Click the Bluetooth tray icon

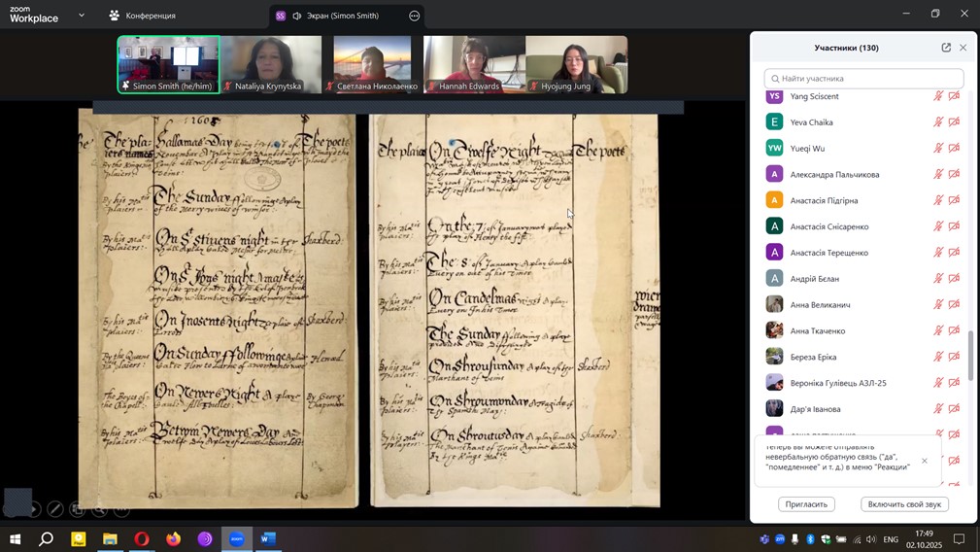[x=810, y=539]
